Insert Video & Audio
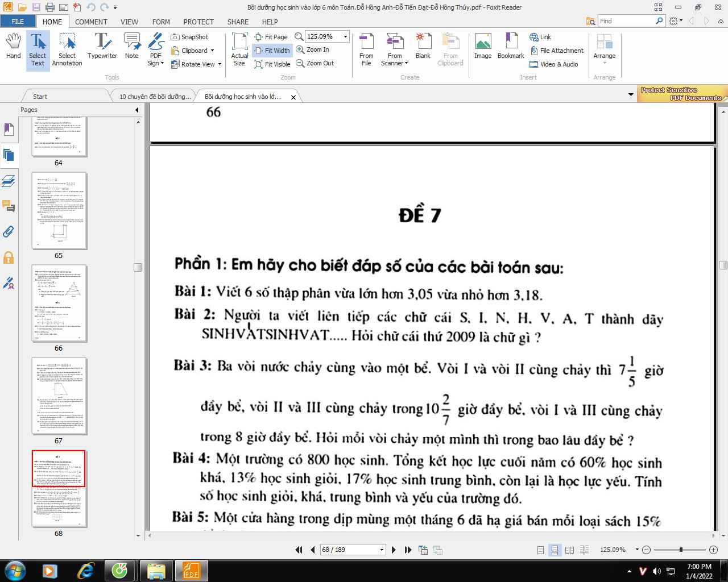728x582 pixels. tap(554, 64)
